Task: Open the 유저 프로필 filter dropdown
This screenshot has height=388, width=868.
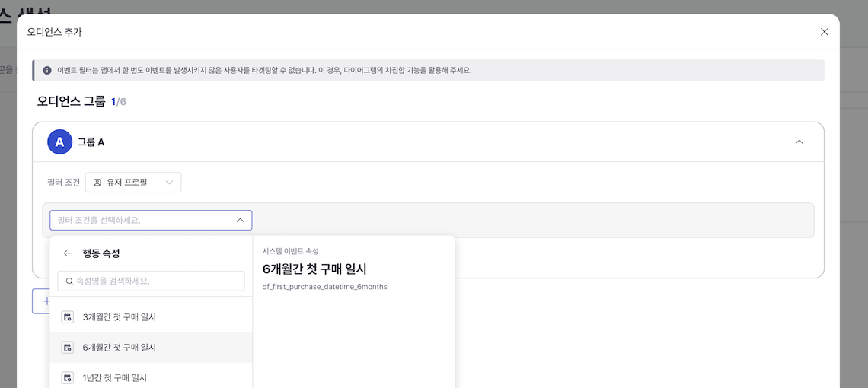Action: pos(133,183)
